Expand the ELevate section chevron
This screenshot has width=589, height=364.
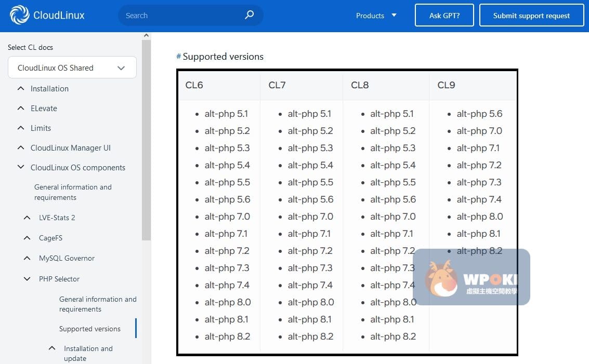point(21,109)
